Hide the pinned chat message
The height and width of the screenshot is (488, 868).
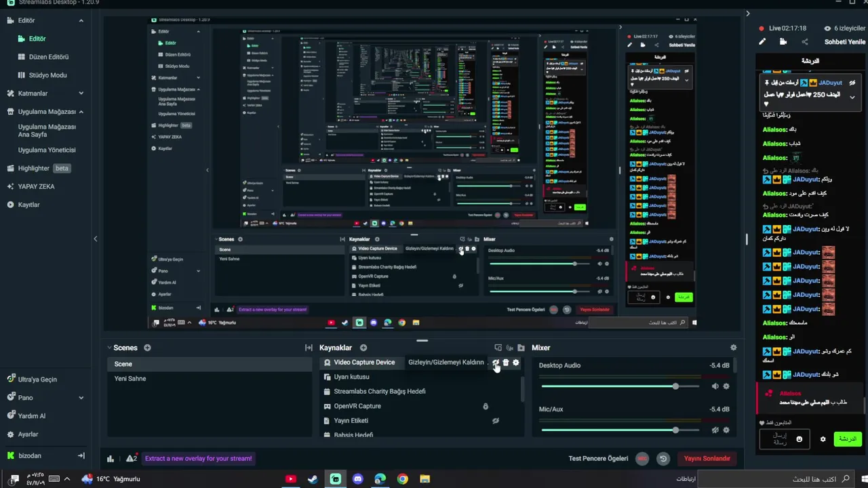(x=852, y=83)
